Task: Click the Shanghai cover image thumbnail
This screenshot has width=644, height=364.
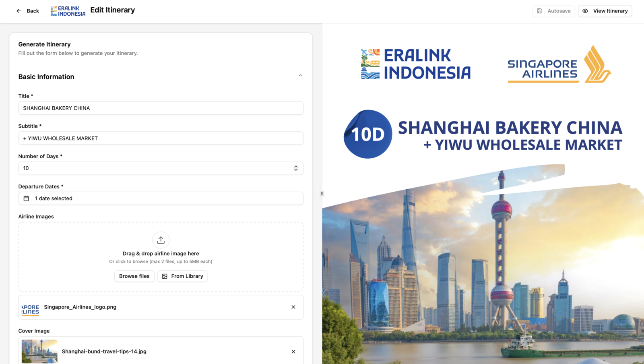Action: pos(39,352)
